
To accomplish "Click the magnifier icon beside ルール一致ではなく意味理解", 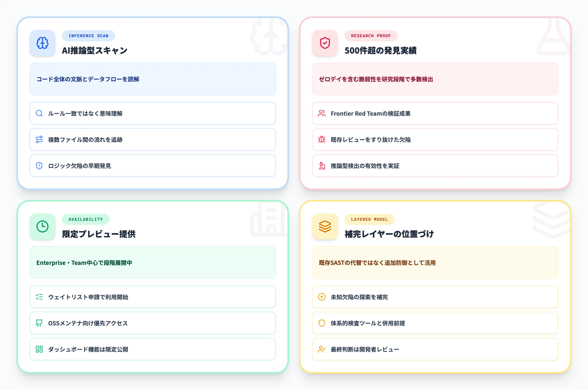I will (39, 113).
